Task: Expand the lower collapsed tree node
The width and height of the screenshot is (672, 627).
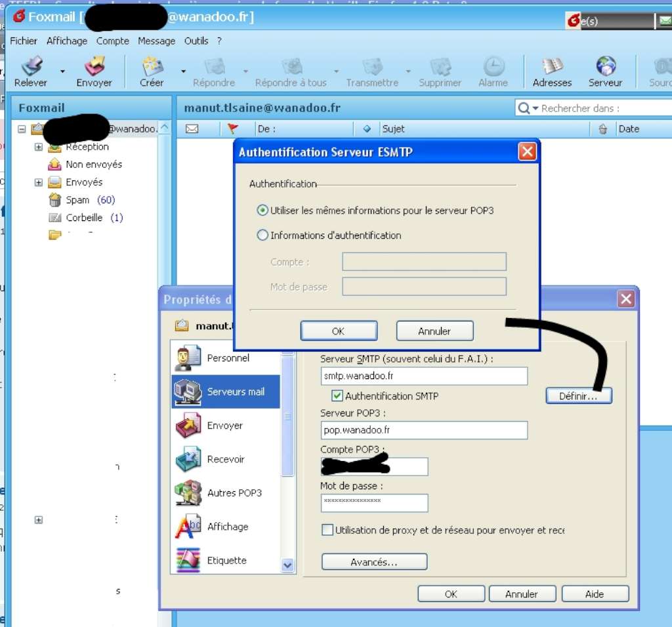Action: tap(39, 520)
